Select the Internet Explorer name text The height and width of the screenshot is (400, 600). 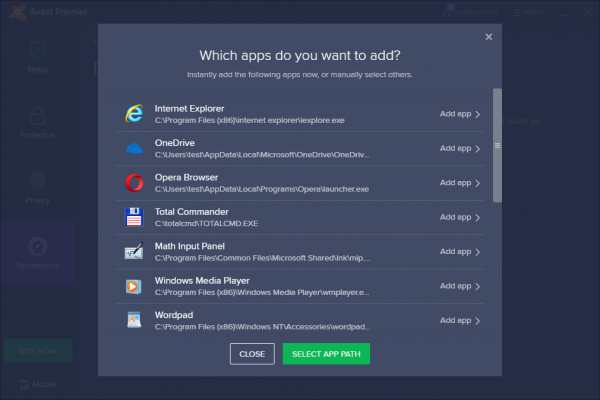pyautogui.click(x=189, y=109)
